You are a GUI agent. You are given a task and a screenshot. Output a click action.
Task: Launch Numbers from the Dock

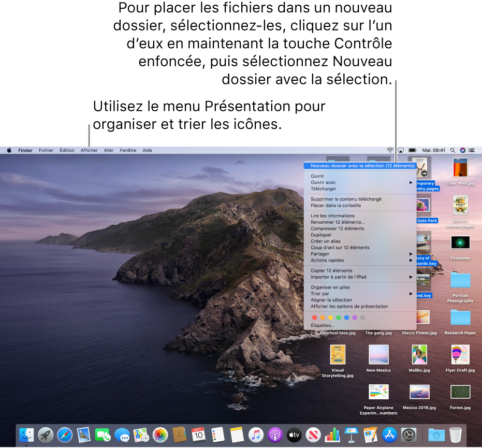click(332, 435)
